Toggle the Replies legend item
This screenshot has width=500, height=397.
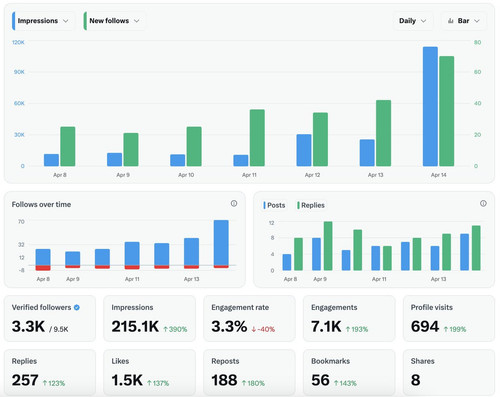(311, 205)
